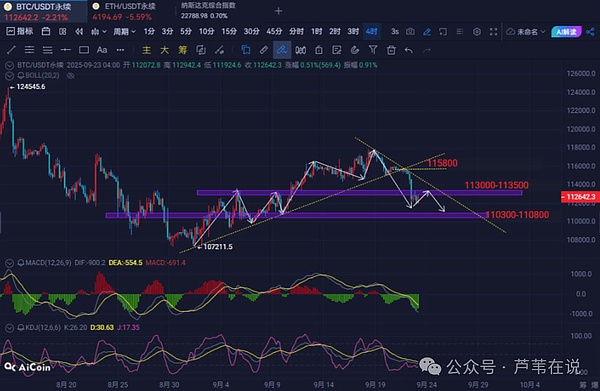Click the trash icon to delete drawings
Viewport: 600px width, 391px height.
click(391, 50)
